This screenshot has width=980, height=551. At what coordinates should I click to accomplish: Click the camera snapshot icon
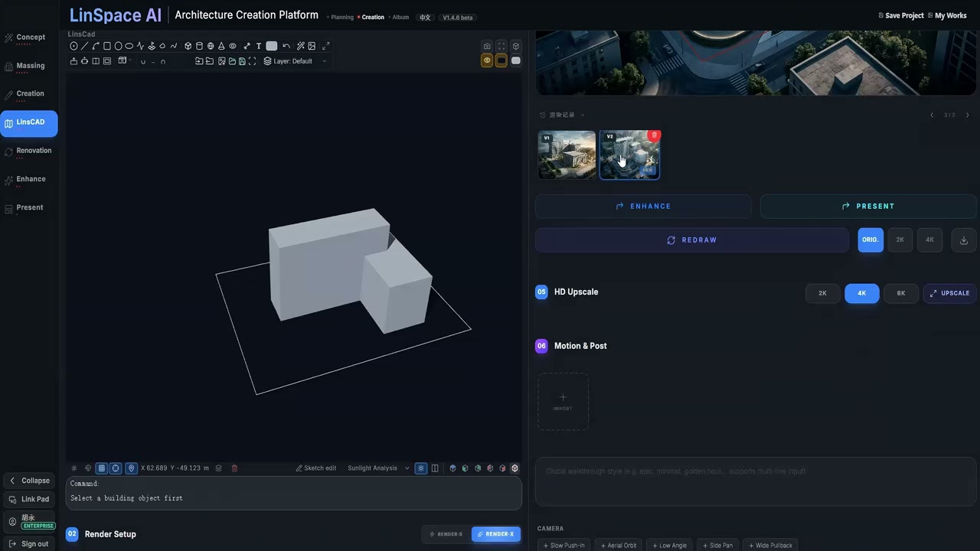click(487, 47)
